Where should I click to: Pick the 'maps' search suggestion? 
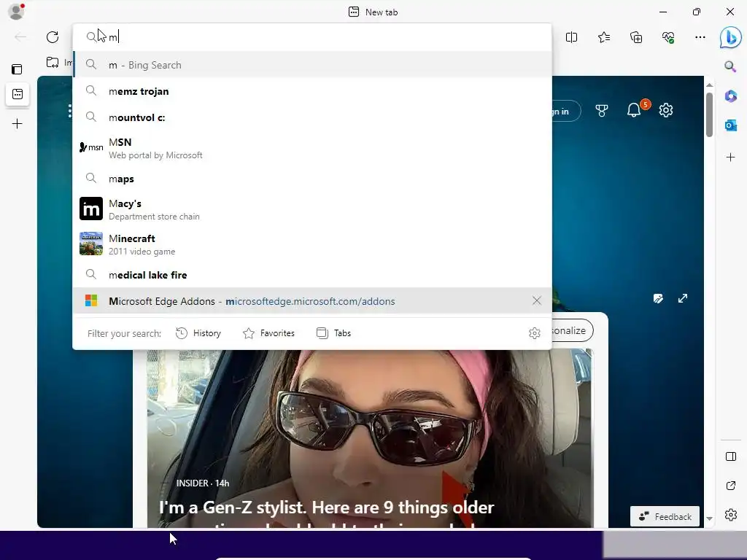coord(312,179)
